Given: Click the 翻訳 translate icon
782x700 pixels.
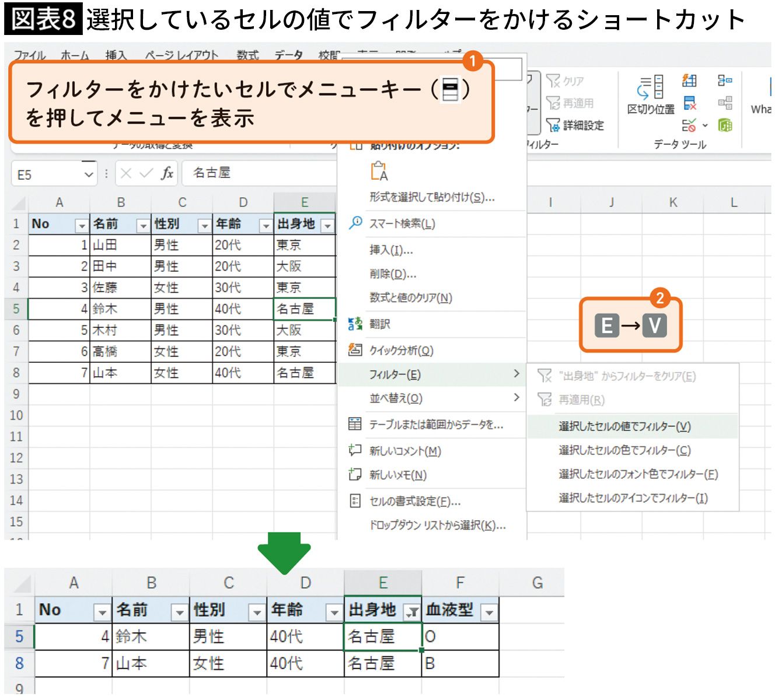Looking at the screenshot, I should coord(355,324).
